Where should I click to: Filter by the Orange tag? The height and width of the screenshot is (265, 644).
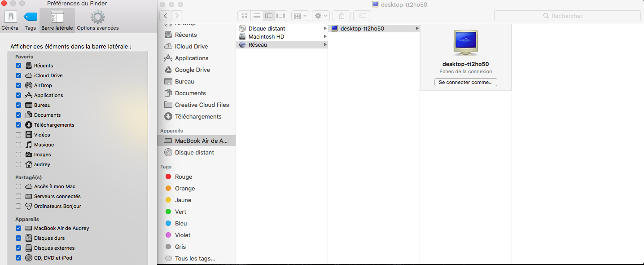[196, 188]
